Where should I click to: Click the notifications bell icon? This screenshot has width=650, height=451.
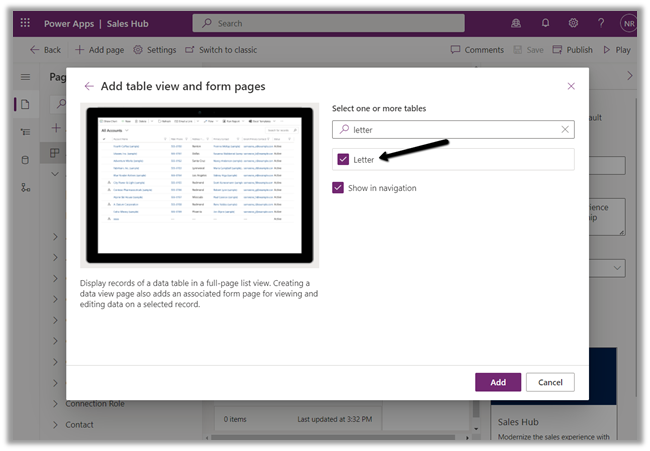546,23
